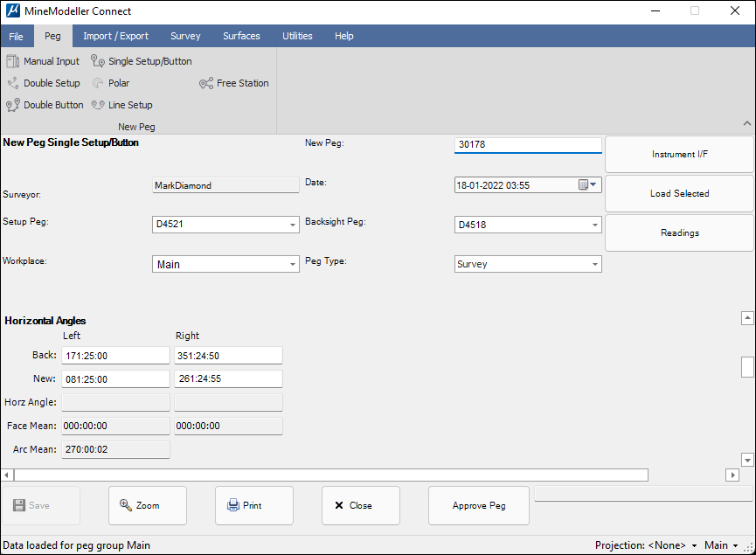Image resolution: width=756 pixels, height=555 pixels.
Task: Open the Peg Type dropdown
Action: click(x=595, y=264)
